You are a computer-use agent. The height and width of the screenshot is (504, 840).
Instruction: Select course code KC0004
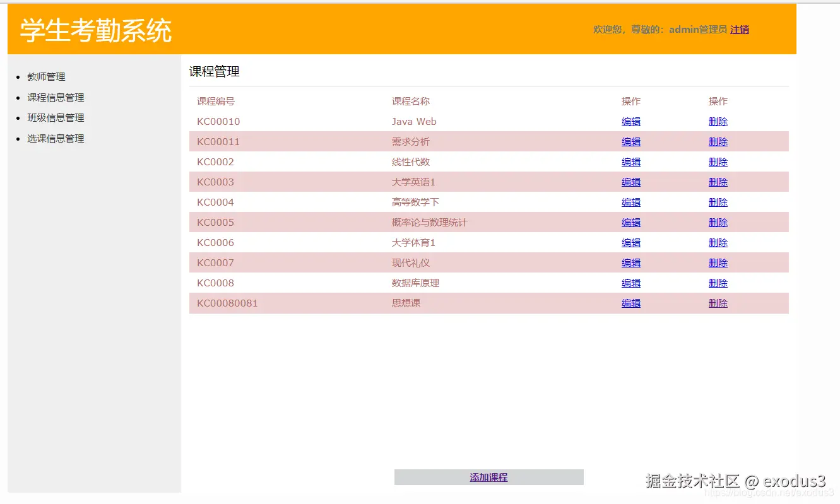[x=215, y=202]
